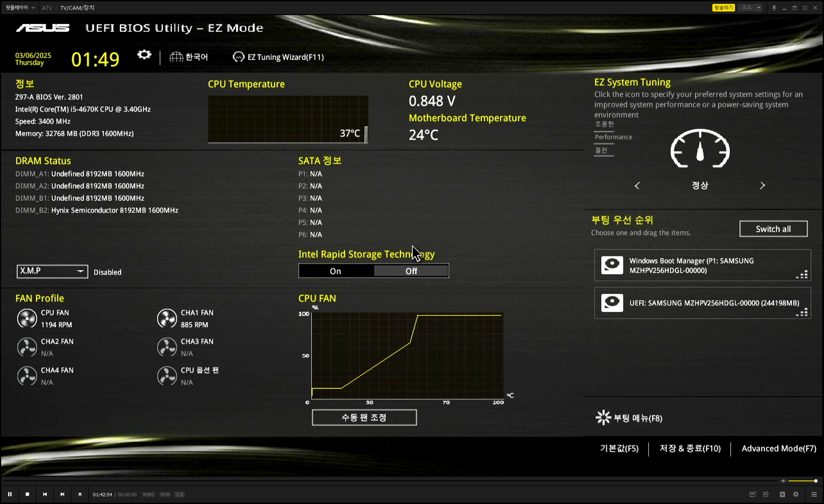This screenshot has height=504, width=824.
Task: Click the Switch all button
Action: tap(773, 229)
